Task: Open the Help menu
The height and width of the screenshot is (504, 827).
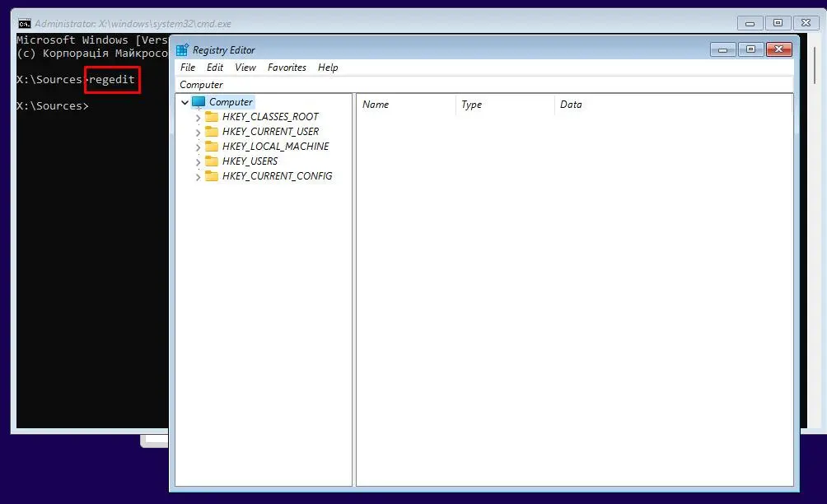Action: click(x=328, y=68)
